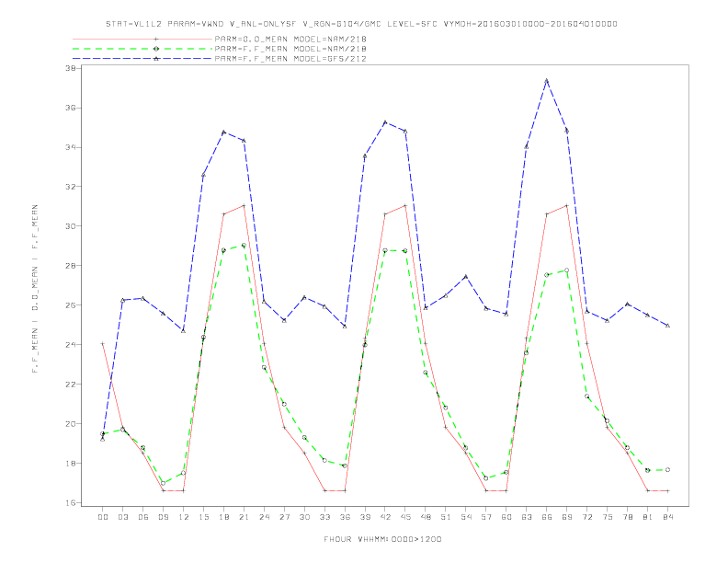The image size is (728, 563).
Task: Click the x-axis tick label 15
Action: point(203,517)
